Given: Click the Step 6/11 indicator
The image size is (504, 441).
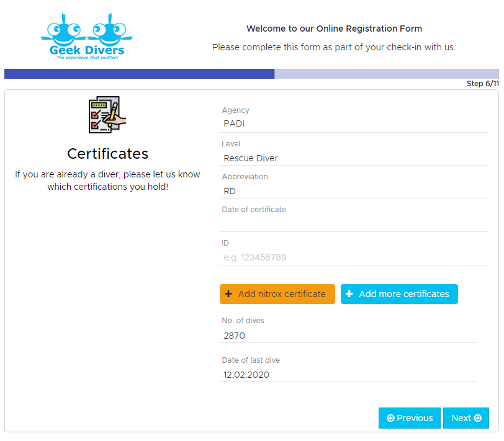Looking at the screenshot, I should coord(483,84).
